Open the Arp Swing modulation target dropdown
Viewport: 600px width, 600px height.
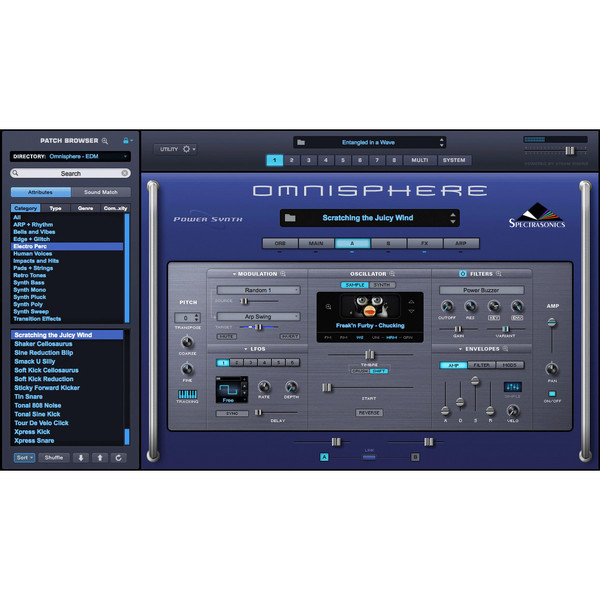click(x=258, y=316)
